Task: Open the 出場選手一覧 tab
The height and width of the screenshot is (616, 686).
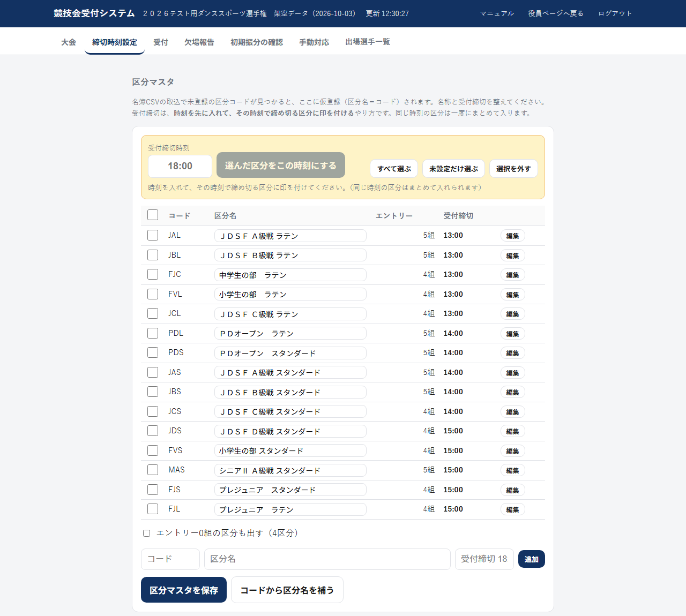Action: (x=368, y=42)
